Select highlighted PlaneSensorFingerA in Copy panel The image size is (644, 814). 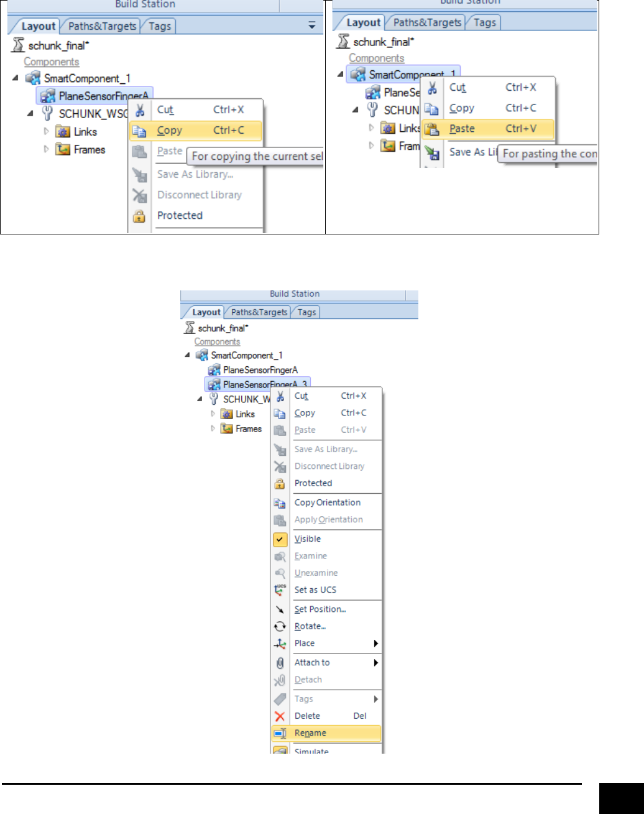(x=94, y=96)
